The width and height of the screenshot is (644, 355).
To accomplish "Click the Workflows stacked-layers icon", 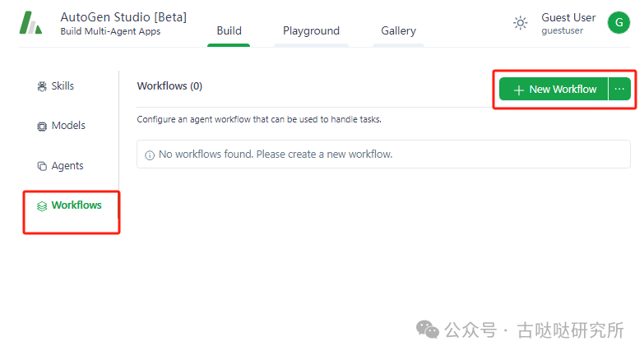I will tap(42, 206).
